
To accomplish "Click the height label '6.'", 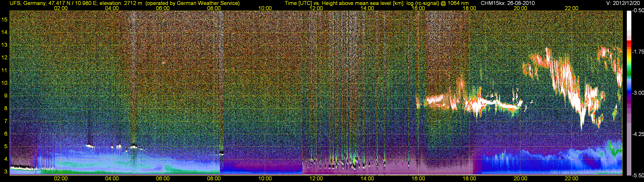I will pos(6,134).
